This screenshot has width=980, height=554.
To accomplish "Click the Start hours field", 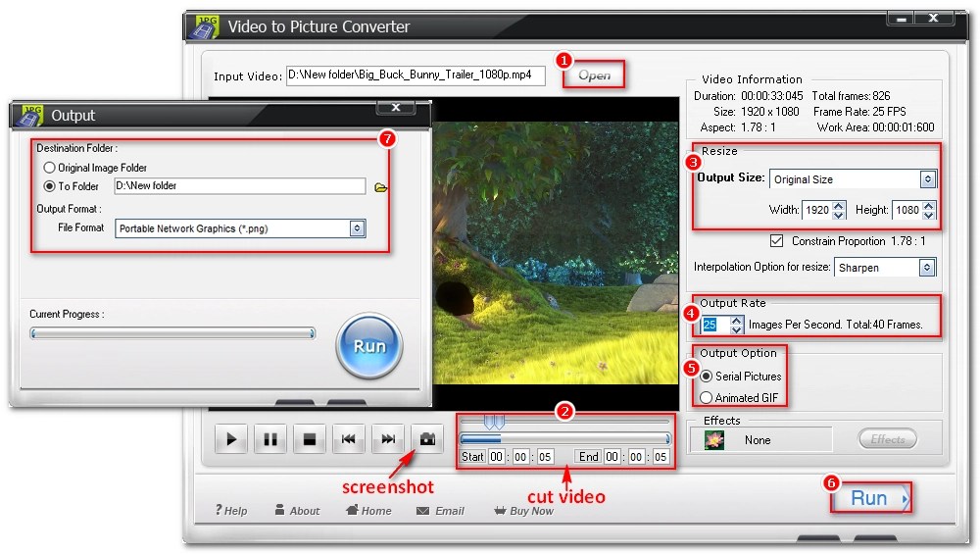I will tap(496, 457).
